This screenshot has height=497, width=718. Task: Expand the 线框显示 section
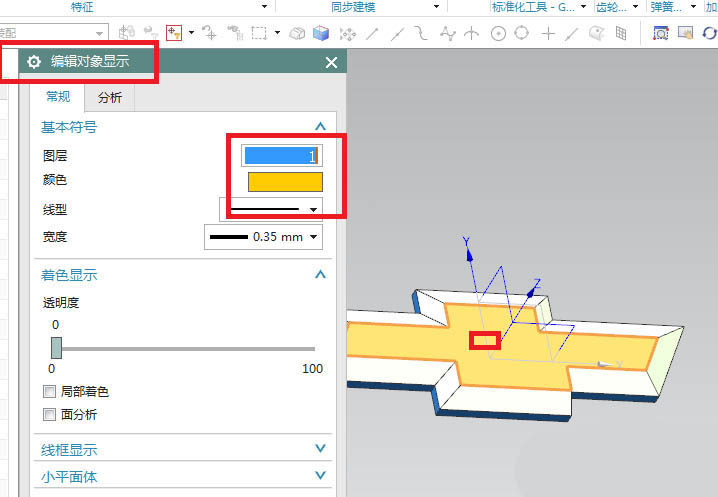[321, 448]
